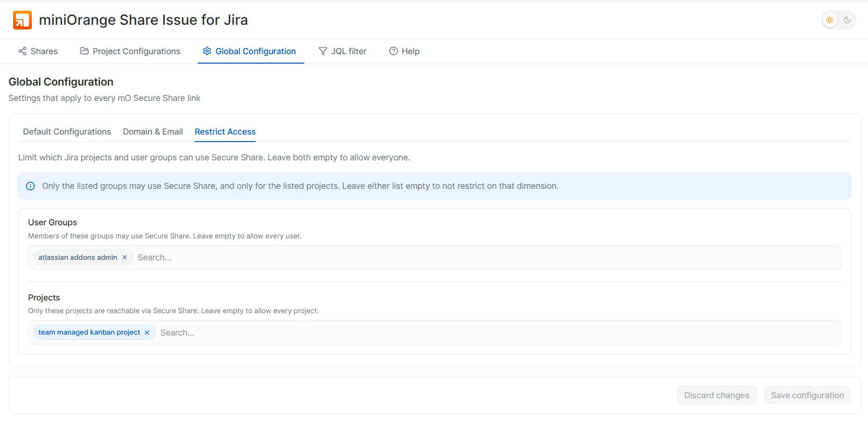Open the Shares tab
Image resolution: width=868 pixels, height=437 pixels.
click(38, 51)
